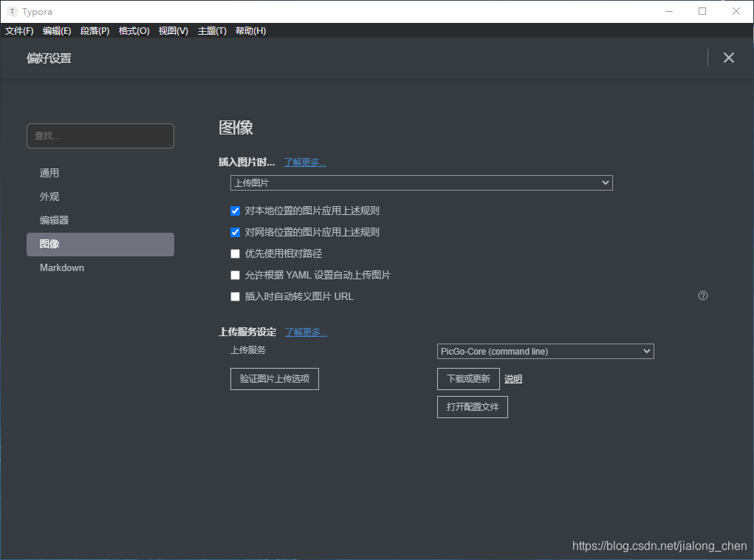Viewport: 754px width, 560px height.
Task: Select 外观 in preferences sidebar
Action: (x=100, y=197)
